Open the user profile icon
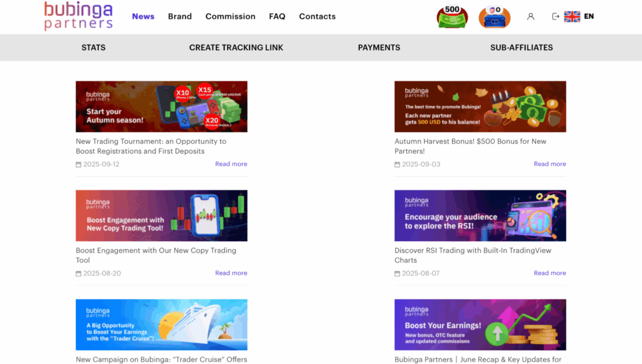 tap(530, 16)
